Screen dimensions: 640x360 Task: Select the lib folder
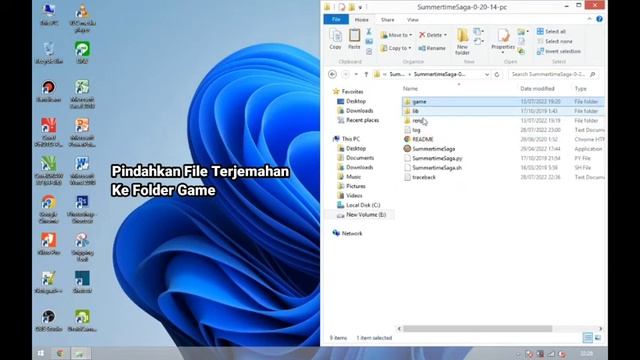[503, 111]
